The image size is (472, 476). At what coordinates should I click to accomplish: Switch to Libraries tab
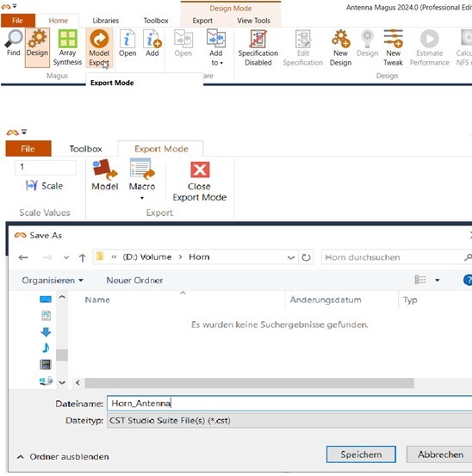tap(105, 21)
